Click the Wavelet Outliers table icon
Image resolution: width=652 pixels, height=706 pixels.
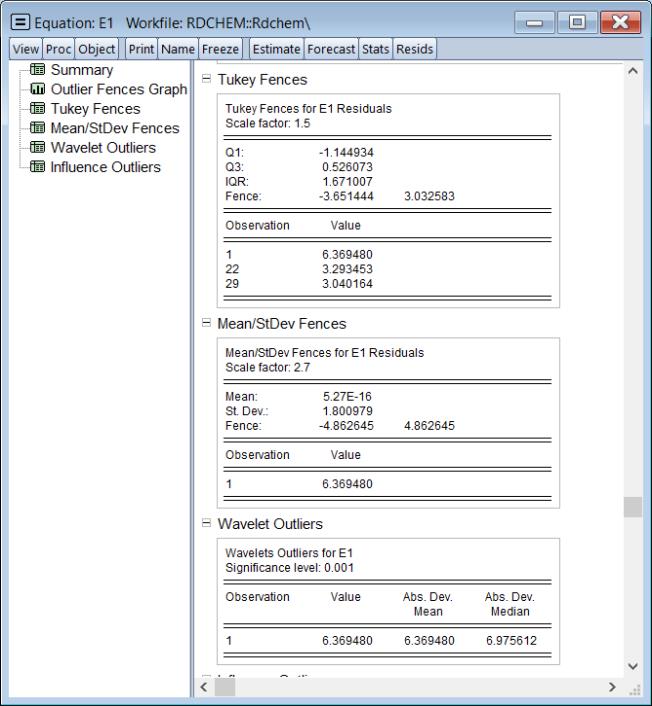coord(39,148)
